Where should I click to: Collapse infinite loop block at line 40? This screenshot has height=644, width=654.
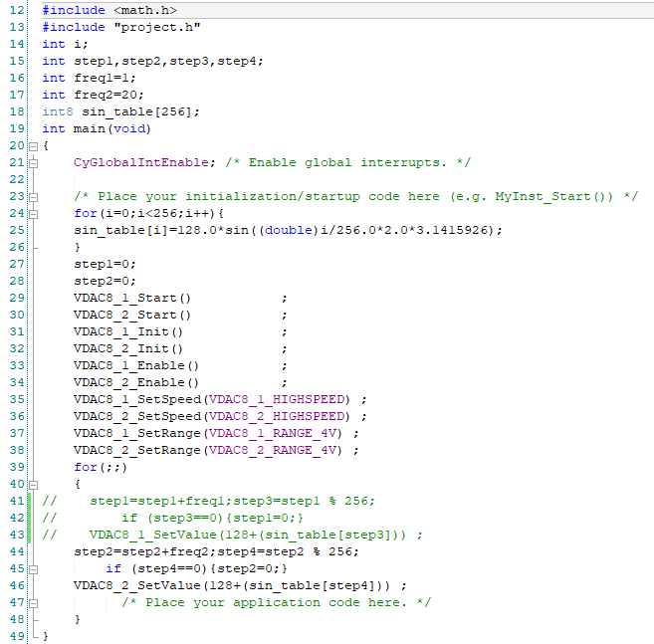coord(34,485)
